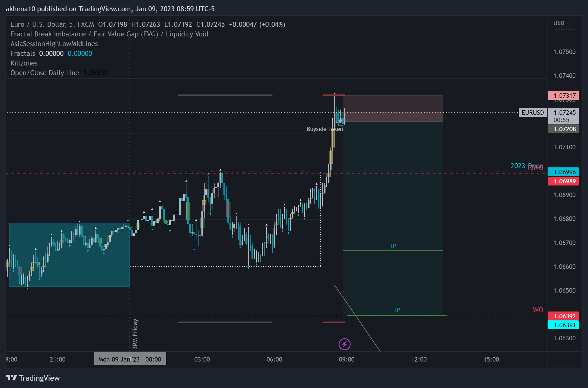Click the cyan Fractals 0.00000 value
The image size is (588, 388).
pos(80,53)
